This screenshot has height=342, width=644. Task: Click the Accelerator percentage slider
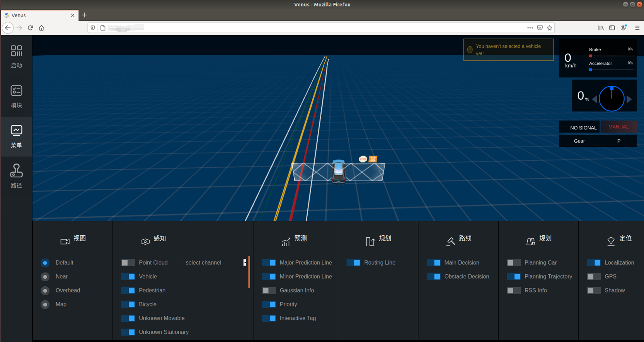coord(611,70)
